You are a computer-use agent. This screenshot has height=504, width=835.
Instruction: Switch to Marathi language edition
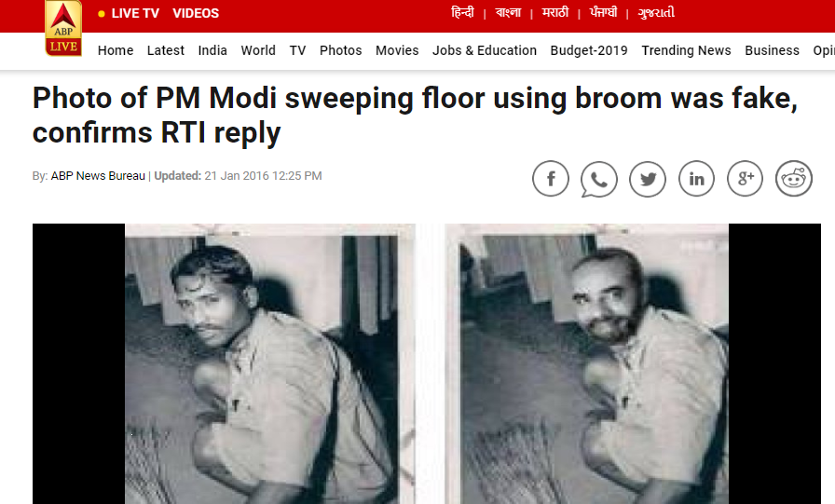[x=554, y=12]
